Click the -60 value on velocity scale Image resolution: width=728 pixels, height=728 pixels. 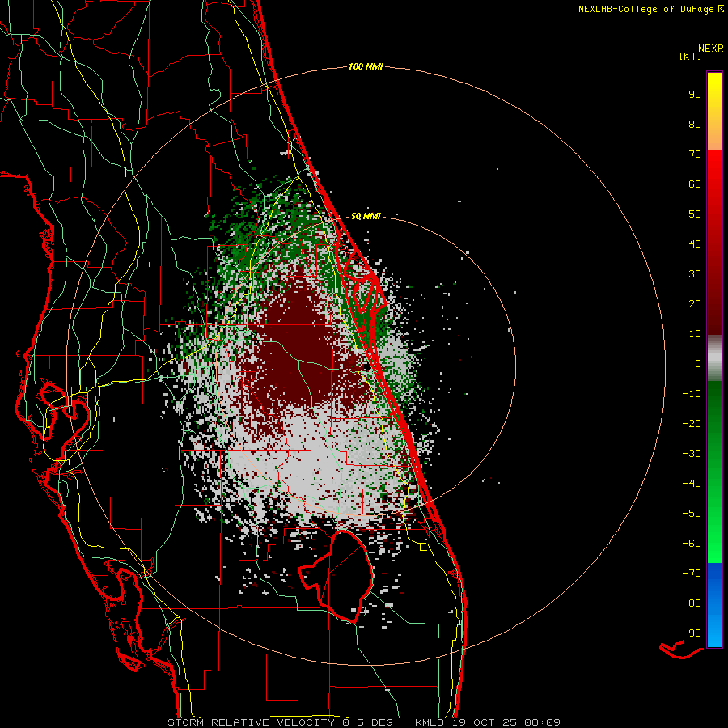pyautogui.click(x=692, y=544)
